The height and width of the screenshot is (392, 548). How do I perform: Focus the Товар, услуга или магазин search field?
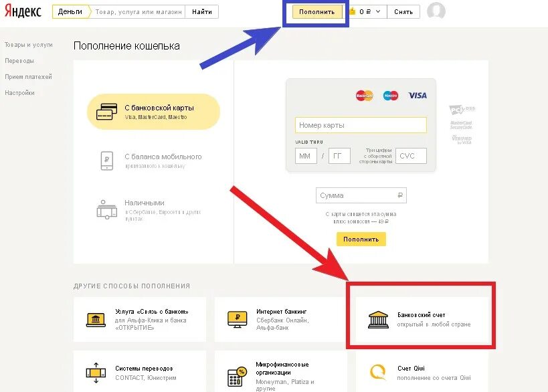click(139, 12)
